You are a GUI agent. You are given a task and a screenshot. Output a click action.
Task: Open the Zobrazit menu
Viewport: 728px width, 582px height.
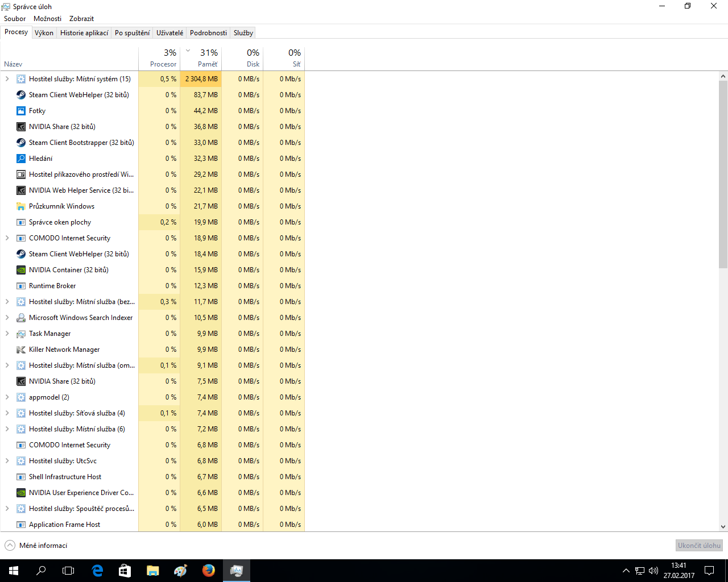[81, 19]
